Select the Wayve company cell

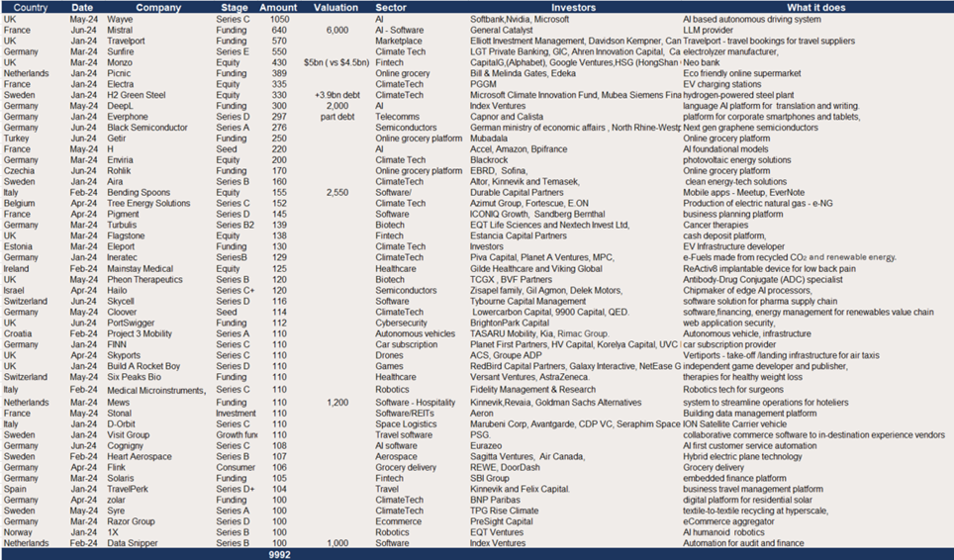click(120, 20)
